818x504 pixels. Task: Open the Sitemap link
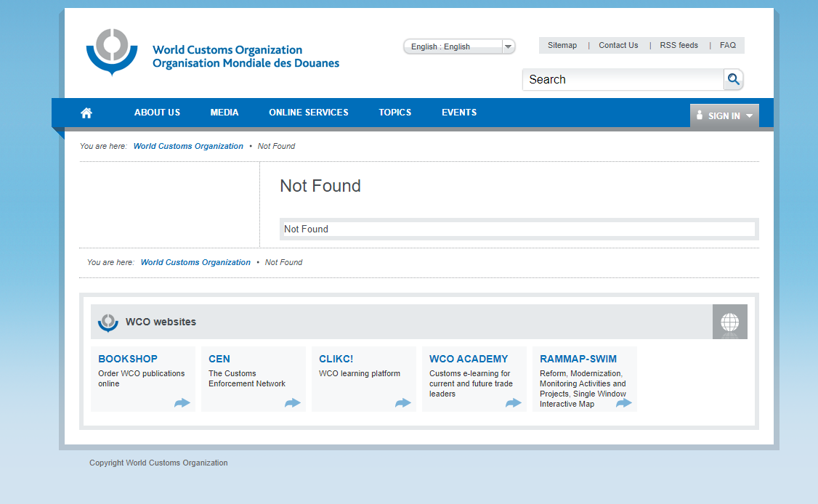pyautogui.click(x=562, y=46)
